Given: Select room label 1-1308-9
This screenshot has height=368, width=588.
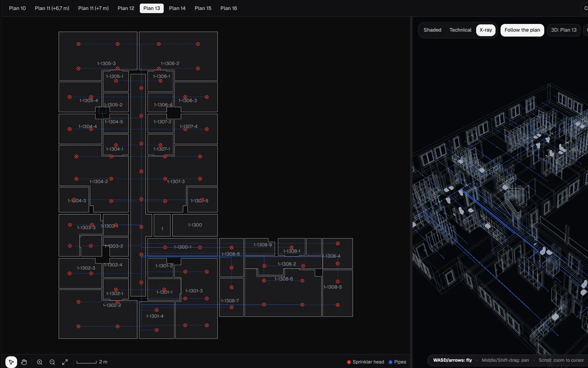Looking at the screenshot, I should click(262, 245).
